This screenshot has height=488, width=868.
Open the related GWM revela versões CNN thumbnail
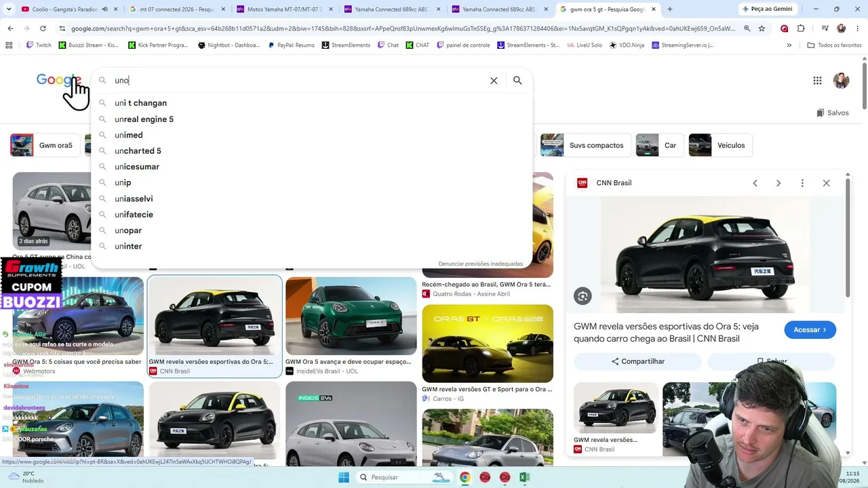pyautogui.click(x=616, y=408)
